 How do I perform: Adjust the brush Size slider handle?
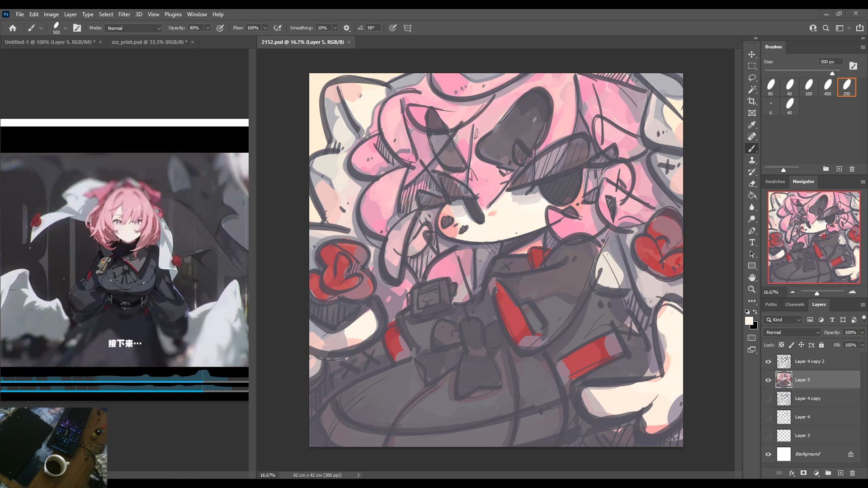[x=832, y=73]
